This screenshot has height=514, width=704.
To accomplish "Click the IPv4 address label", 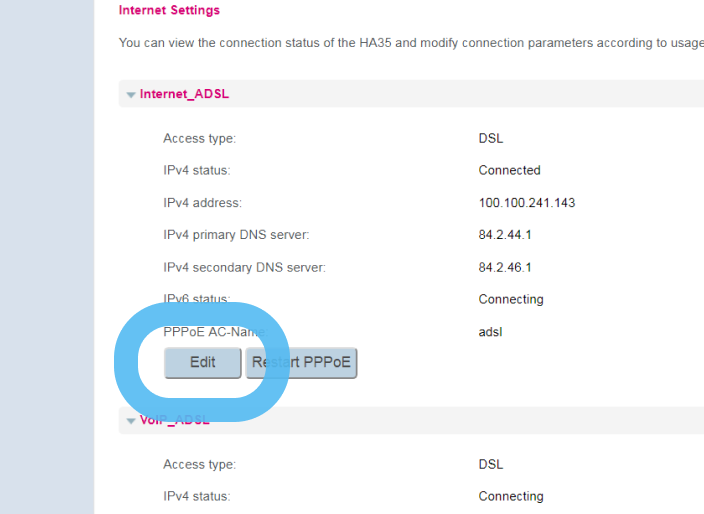I will click(x=202, y=203).
